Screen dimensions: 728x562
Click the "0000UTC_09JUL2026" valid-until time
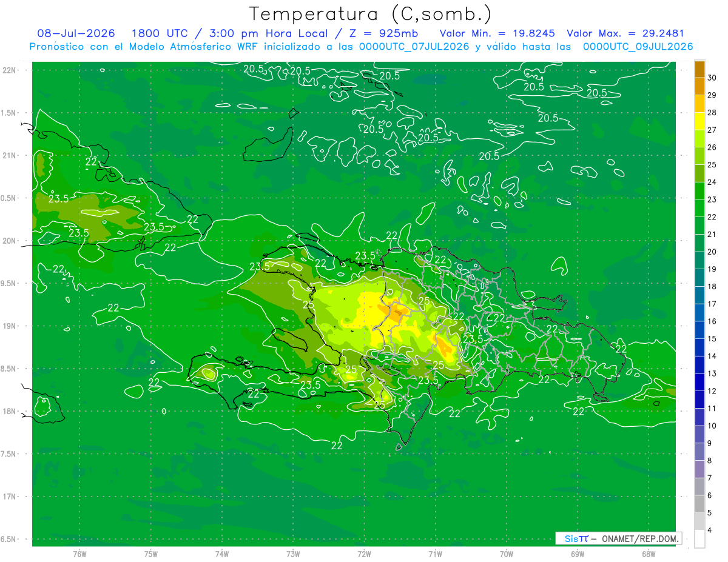tap(638, 47)
